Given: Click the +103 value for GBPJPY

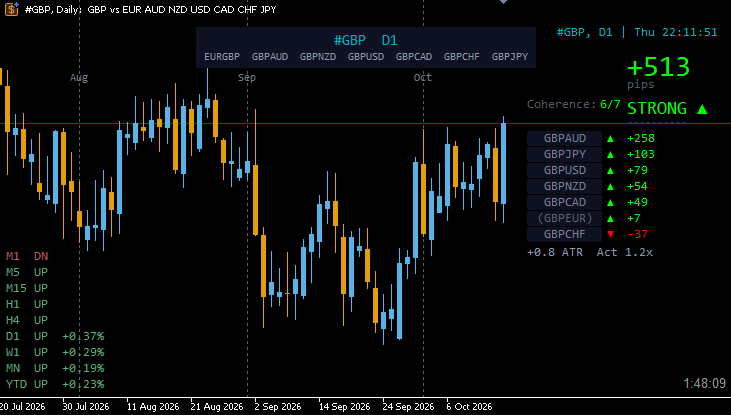Looking at the screenshot, I should (641, 154).
